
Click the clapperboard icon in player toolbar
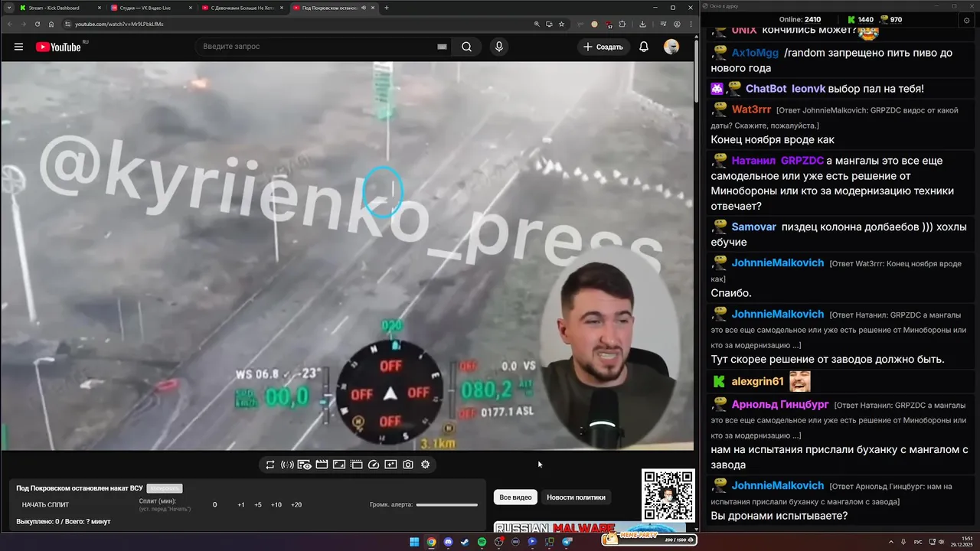click(x=322, y=465)
